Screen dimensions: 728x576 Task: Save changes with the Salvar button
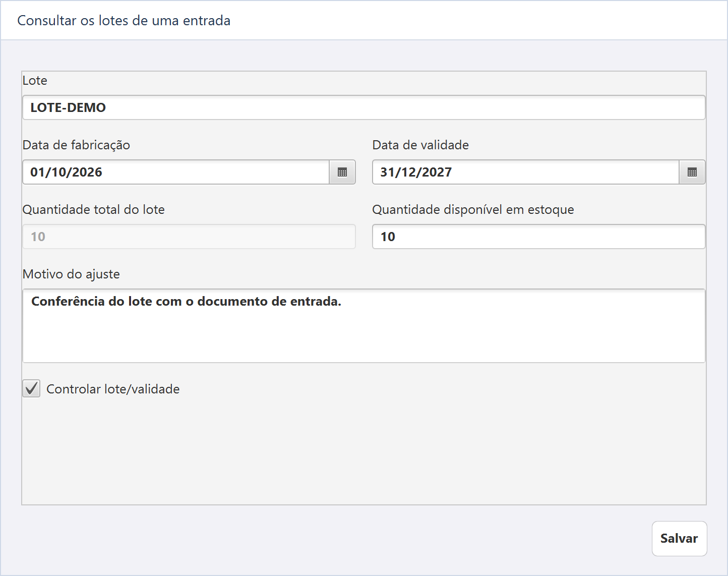(x=679, y=538)
